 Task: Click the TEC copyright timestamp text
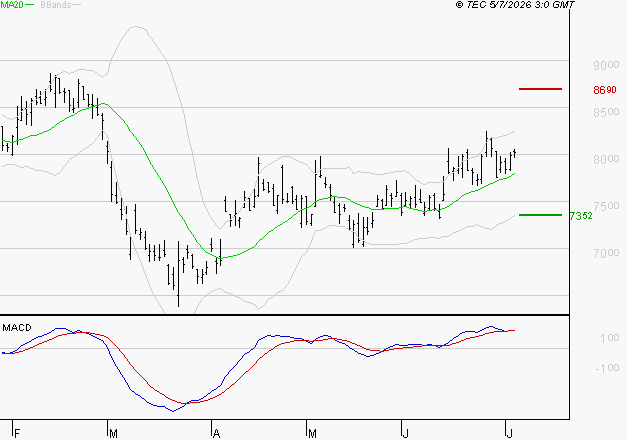(x=515, y=5)
